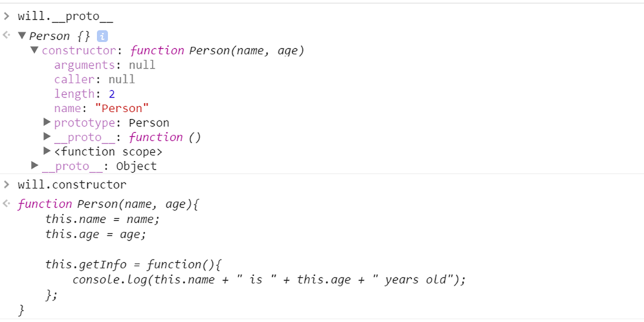Expand the prototype: Person property

pyautogui.click(x=47, y=122)
